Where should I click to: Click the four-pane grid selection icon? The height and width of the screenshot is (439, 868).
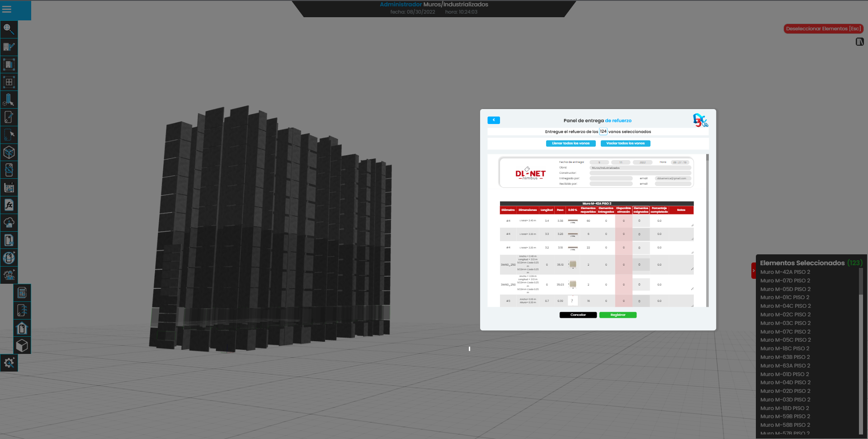click(9, 82)
